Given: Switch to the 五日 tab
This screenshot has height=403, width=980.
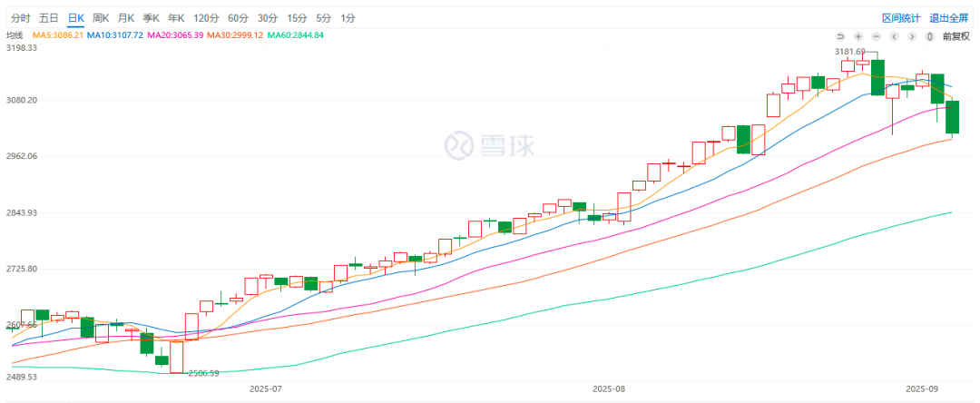Looking at the screenshot, I should (x=48, y=18).
